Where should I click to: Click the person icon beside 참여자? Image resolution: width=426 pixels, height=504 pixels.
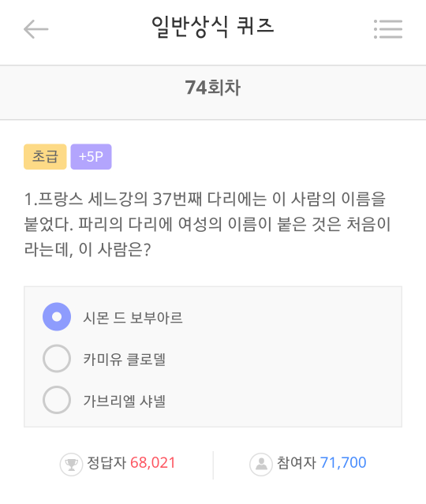click(x=261, y=464)
